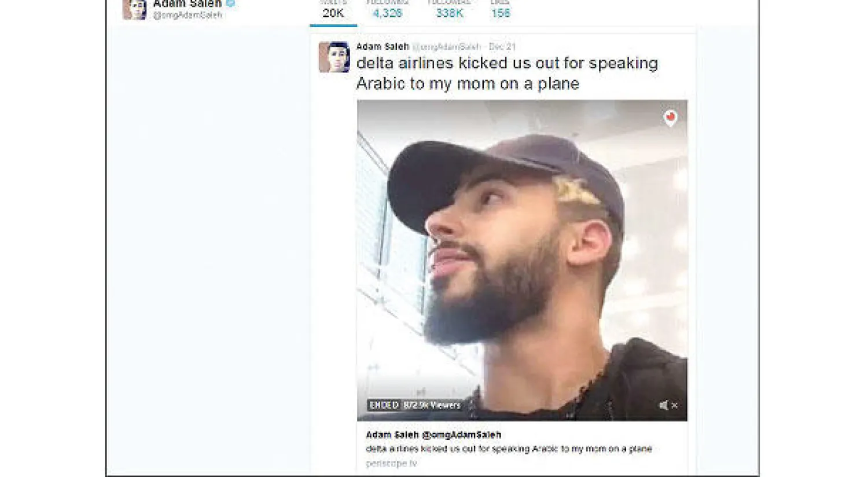Click the @omgAdamSaleh handle in the header

(x=187, y=15)
